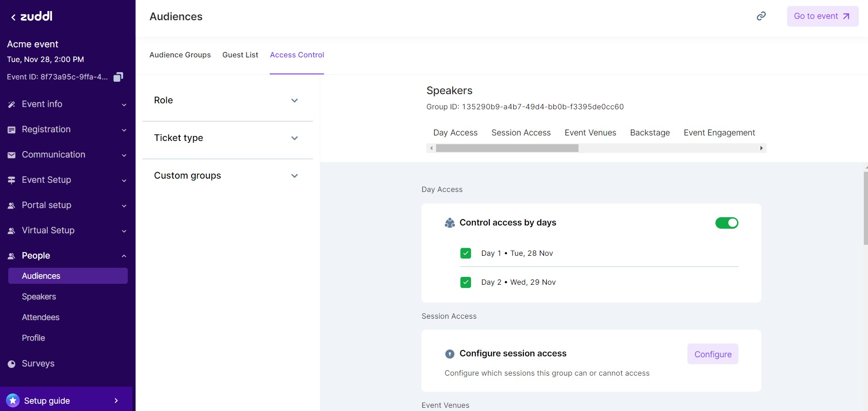Image resolution: width=868 pixels, height=411 pixels.
Task: Open the Audience Groups tab
Action: coord(180,55)
